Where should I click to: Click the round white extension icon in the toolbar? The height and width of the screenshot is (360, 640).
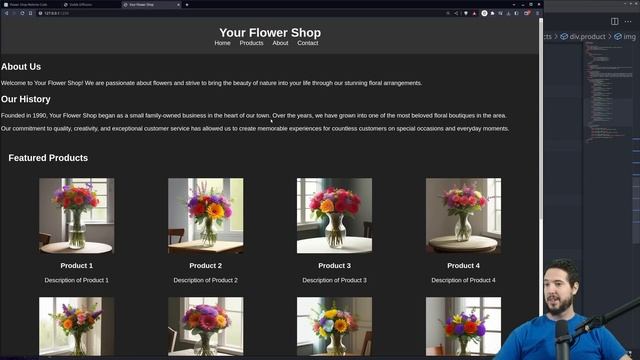click(x=484, y=13)
